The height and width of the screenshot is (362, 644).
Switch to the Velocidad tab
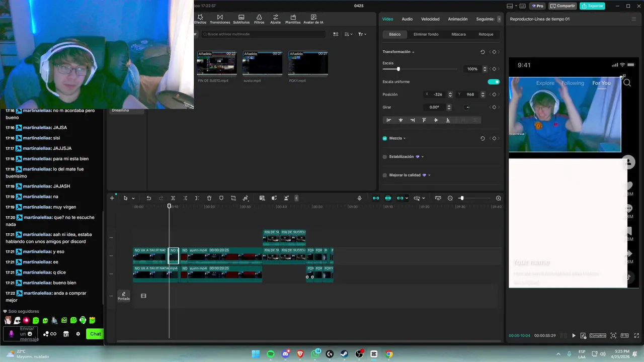(430, 19)
